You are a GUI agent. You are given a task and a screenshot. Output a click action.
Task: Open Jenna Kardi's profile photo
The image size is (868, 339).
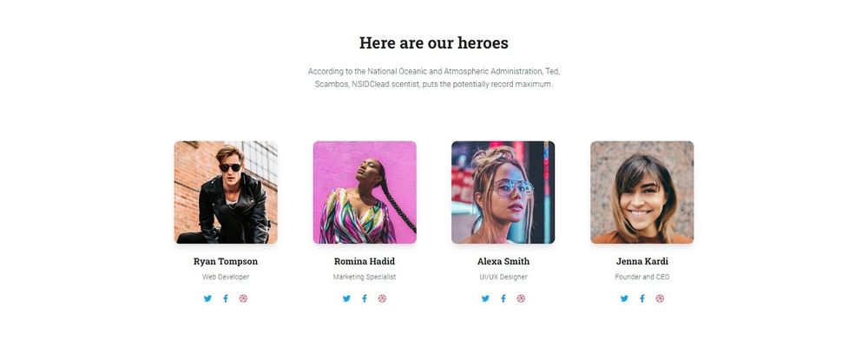click(x=642, y=192)
